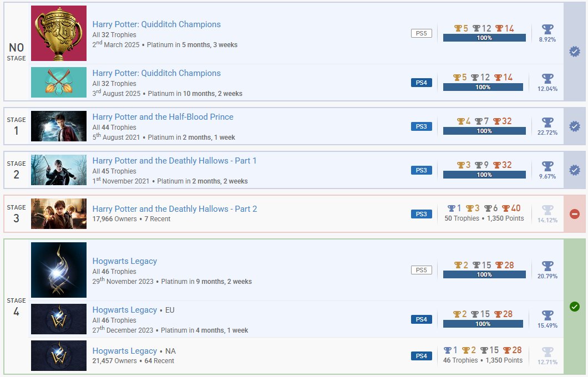Click the golden Quidditch cup thumbnail
588x377 pixels.
pos(59,33)
